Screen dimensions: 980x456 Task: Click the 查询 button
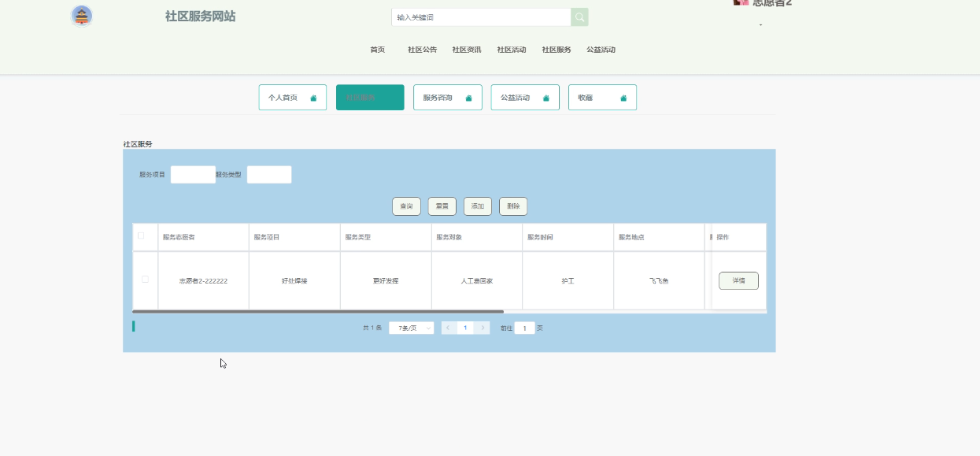tap(407, 206)
